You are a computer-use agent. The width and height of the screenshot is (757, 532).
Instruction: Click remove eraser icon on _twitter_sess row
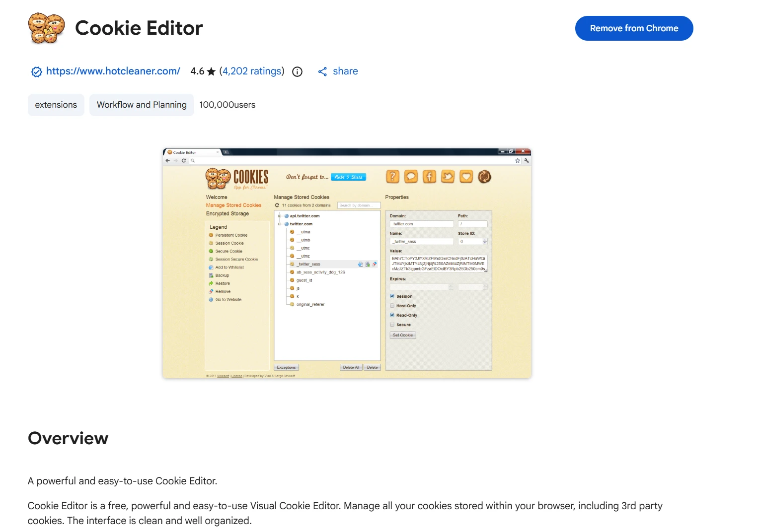(x=375, y=264)
